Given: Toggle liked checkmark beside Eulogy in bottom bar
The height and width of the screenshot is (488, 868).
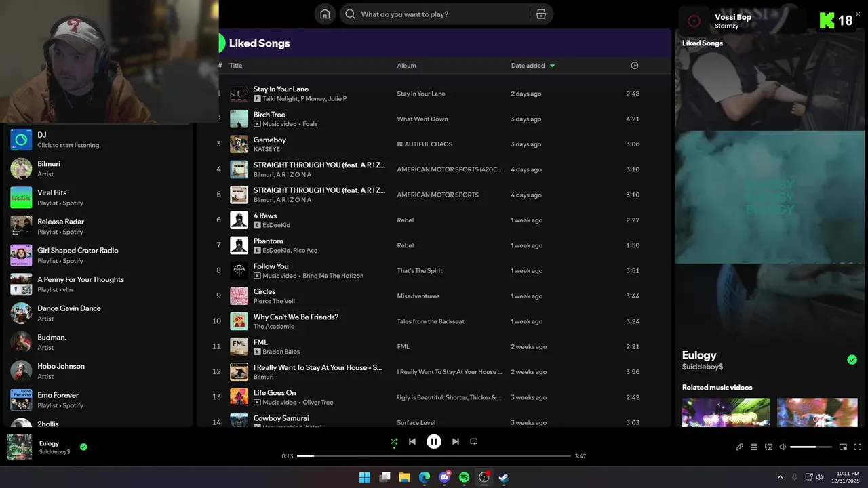Looking at the screenshot, I should (83, 447).
